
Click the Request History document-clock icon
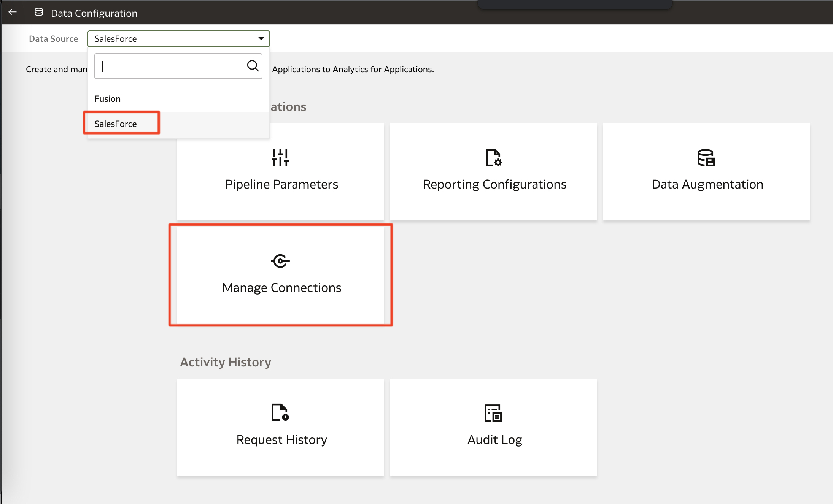280,412
